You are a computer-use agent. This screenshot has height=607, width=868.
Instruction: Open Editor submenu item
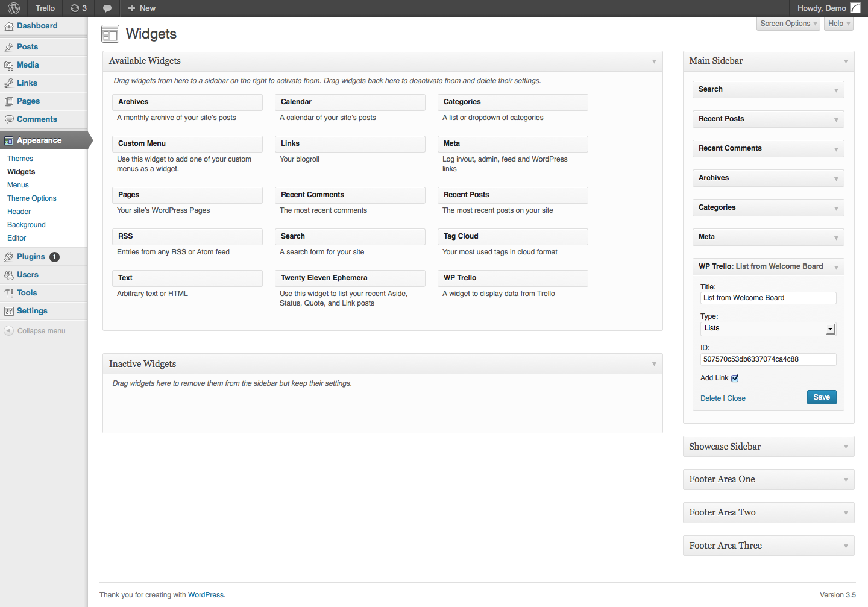[x=17, y=238]
